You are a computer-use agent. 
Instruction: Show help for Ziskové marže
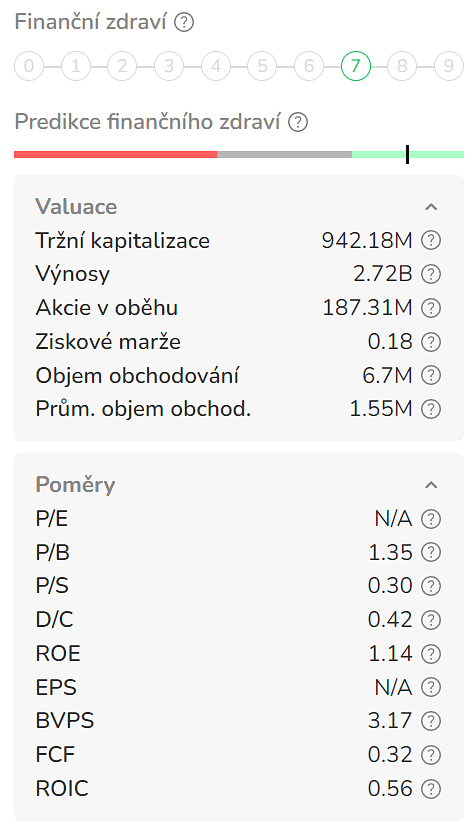tap(431, 342)
